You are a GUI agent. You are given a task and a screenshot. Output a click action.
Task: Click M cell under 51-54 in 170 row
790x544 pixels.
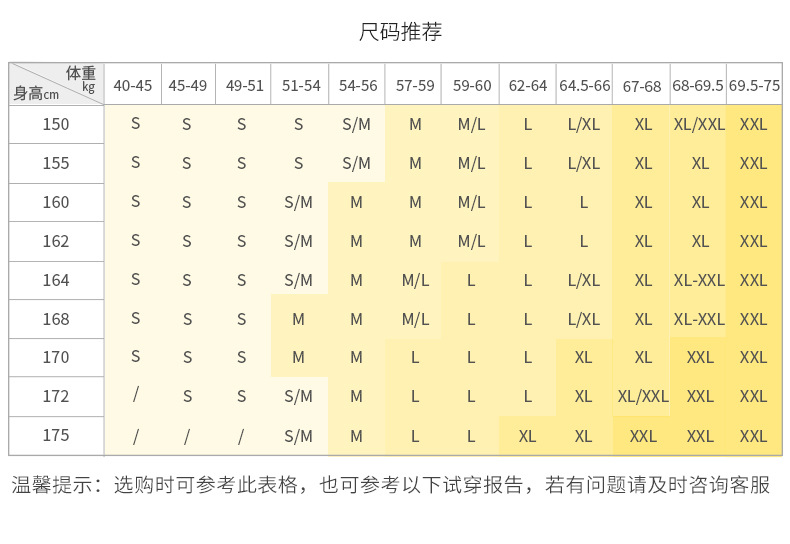click(298, 357)
